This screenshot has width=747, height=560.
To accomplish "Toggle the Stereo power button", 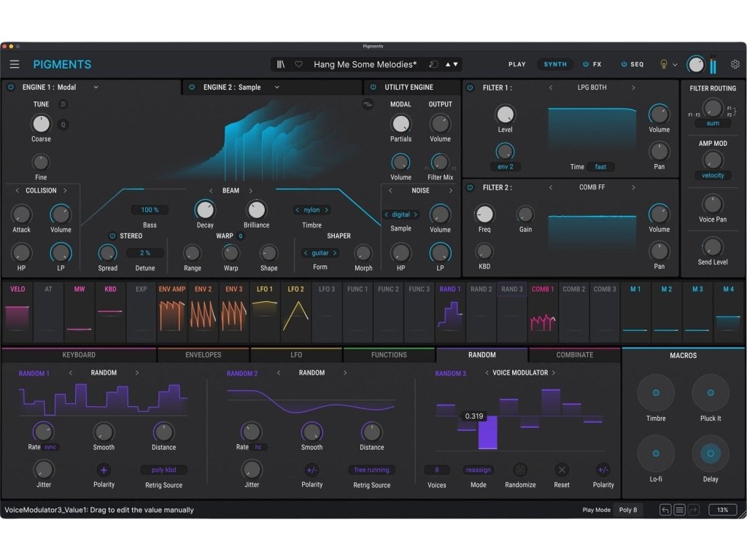I will click(x=112, y=236).
